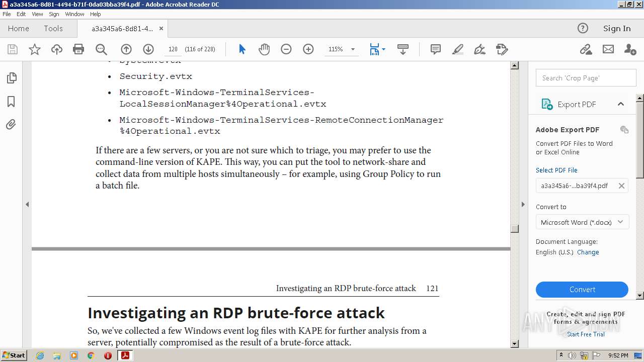Open the Windows Start menu
The image size is (644, 362).
(14, 355)
